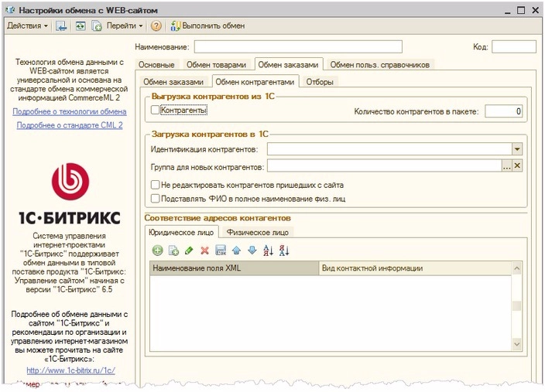
Task: Click the Вид контактной информации column header
Action: point(415,268)
